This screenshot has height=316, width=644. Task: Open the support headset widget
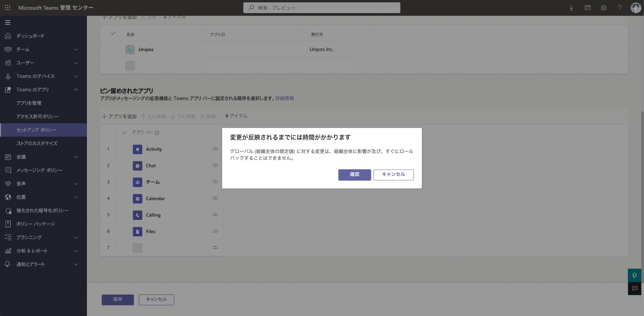[634, 276]
